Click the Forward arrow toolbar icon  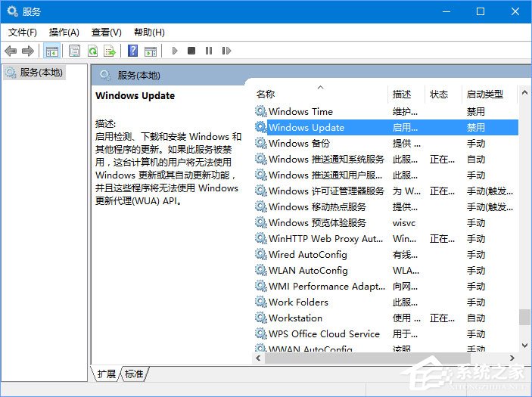[28, 51]
